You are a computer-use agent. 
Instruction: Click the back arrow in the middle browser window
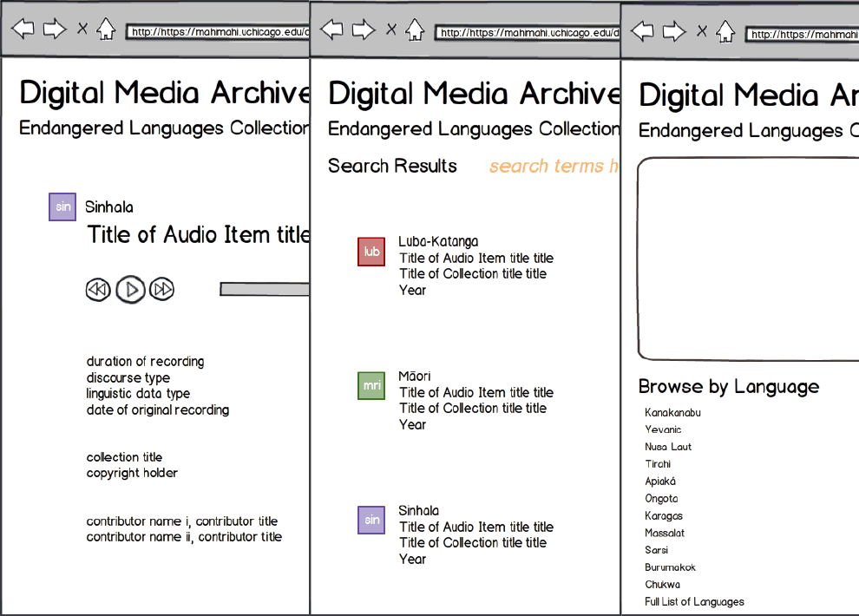331,29
